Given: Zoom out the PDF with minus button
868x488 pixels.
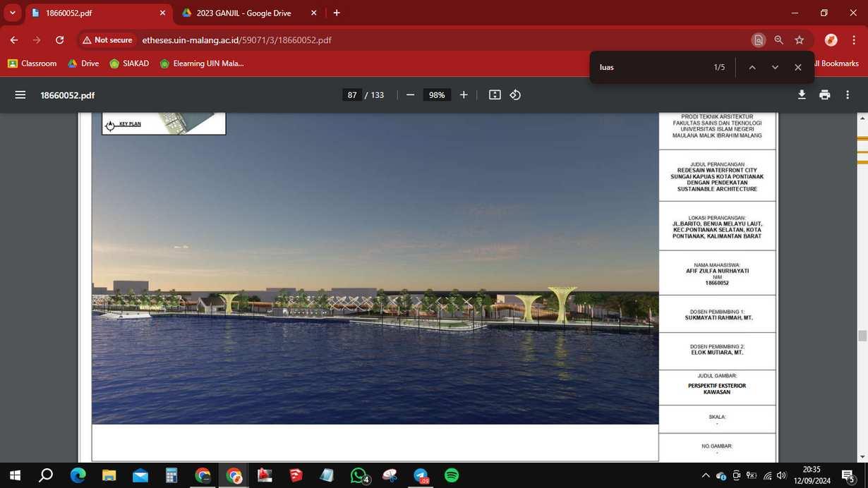Looking at the screenshot, I should pos(410,95).
